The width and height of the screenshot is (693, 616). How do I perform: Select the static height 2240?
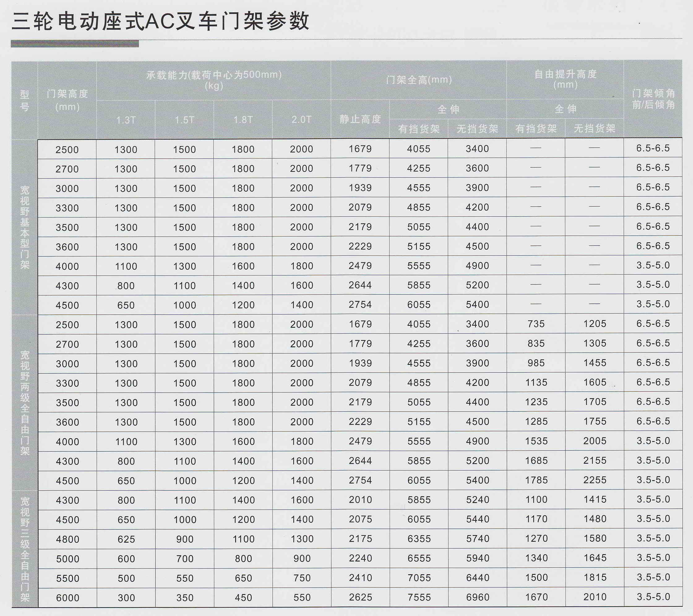pos(360,558)
